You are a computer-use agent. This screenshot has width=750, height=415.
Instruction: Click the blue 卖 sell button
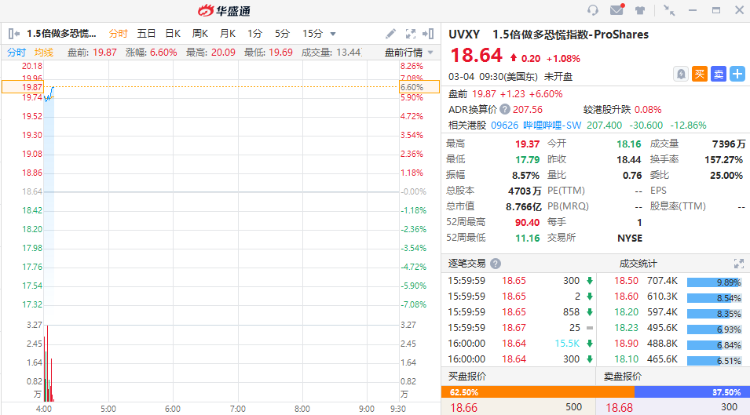[718, 74]
